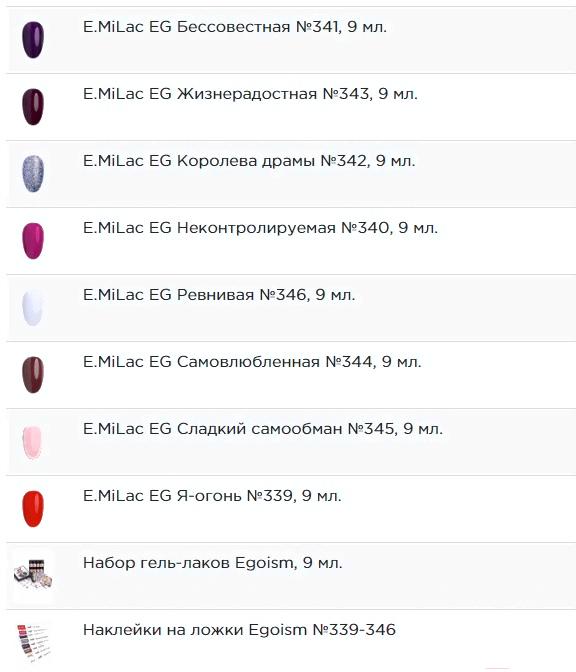Open the Egoism gel polish set thumbnail
The height and width of the screenshot is (672, 576).
point(33,575)
